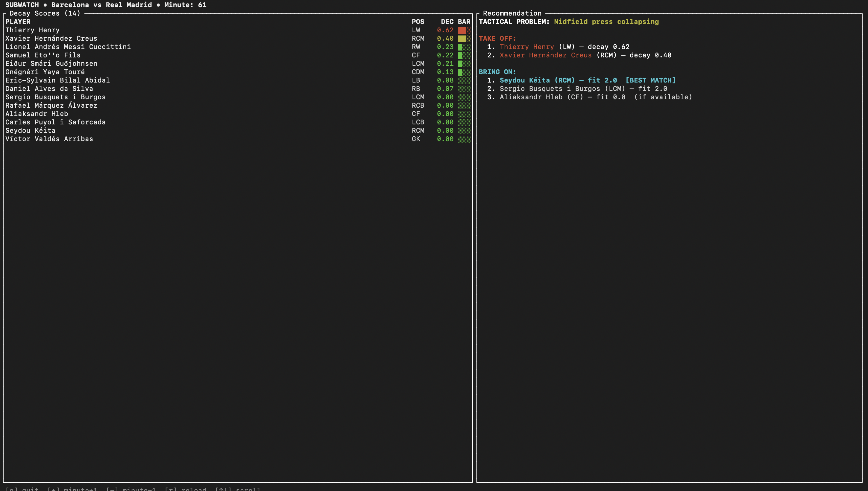
Task: Click Lionel Messi's green decay bar
Action: coord(464,47)
